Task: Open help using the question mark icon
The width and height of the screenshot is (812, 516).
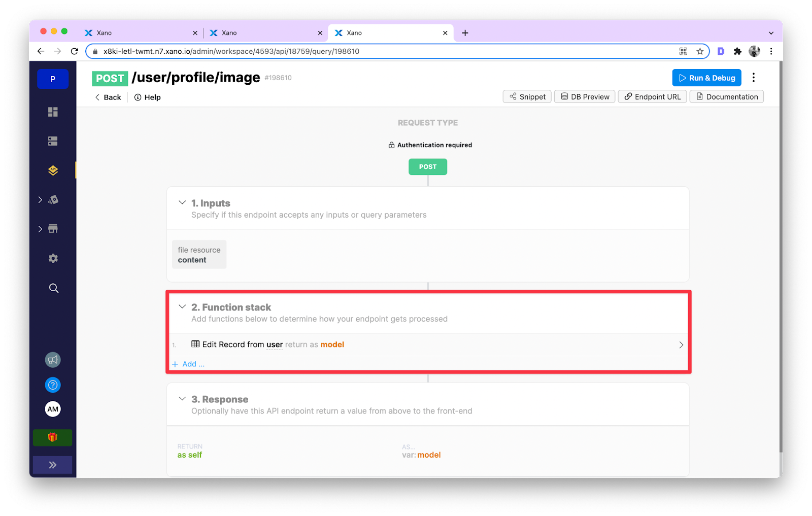Action: (52, 385)
